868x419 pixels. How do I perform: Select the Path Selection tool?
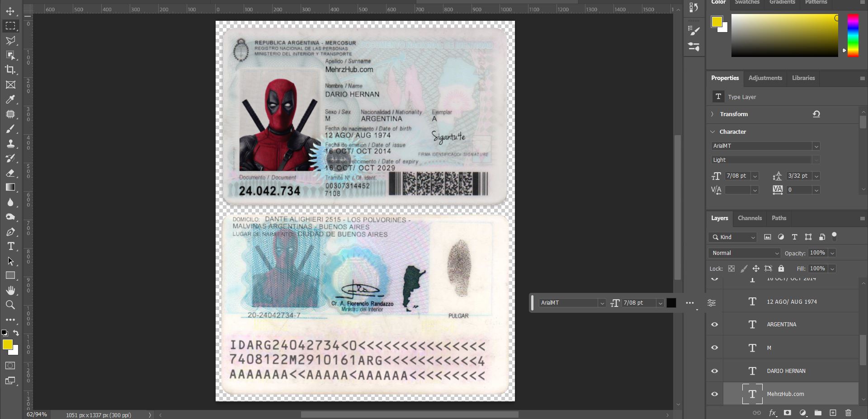point(10,261)
